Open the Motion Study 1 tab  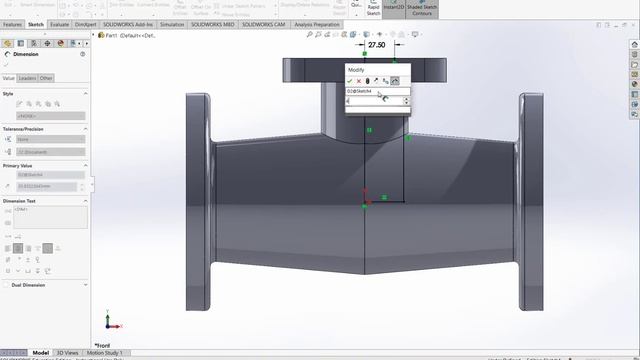(x=104, y=353)
